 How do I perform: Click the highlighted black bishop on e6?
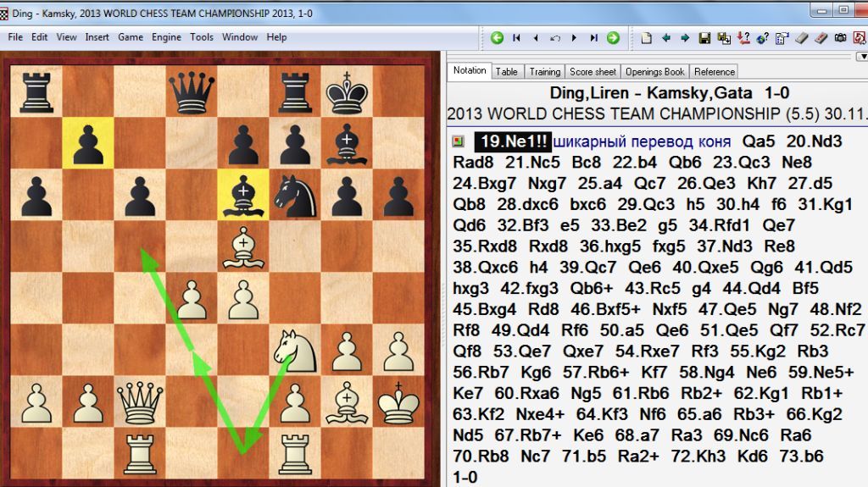pos(243,195)
